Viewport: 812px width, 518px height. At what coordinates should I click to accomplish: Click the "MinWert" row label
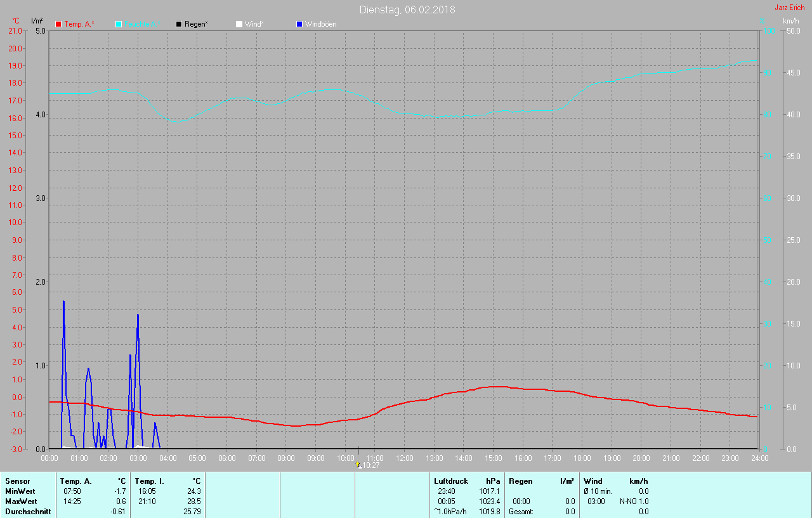point(20,491)
